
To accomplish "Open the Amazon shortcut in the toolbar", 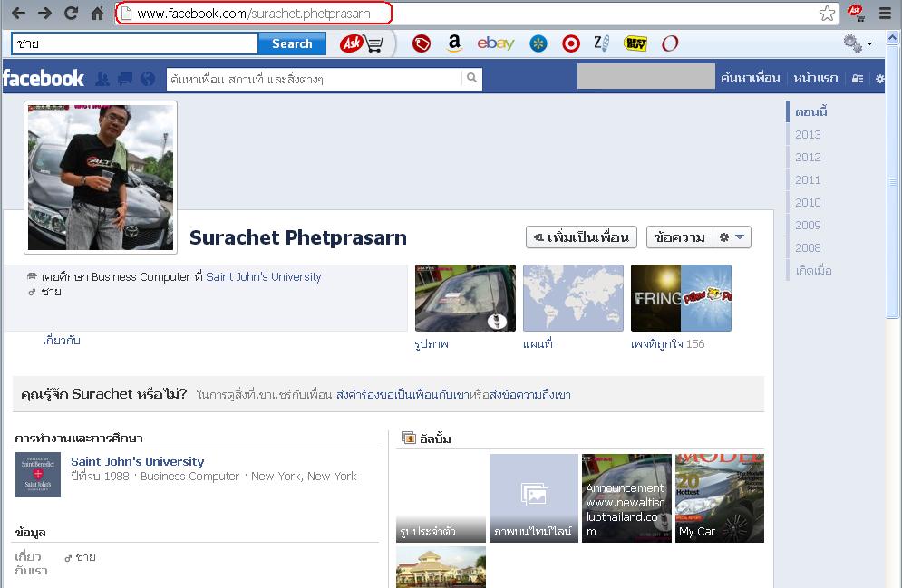I will 454,43.
